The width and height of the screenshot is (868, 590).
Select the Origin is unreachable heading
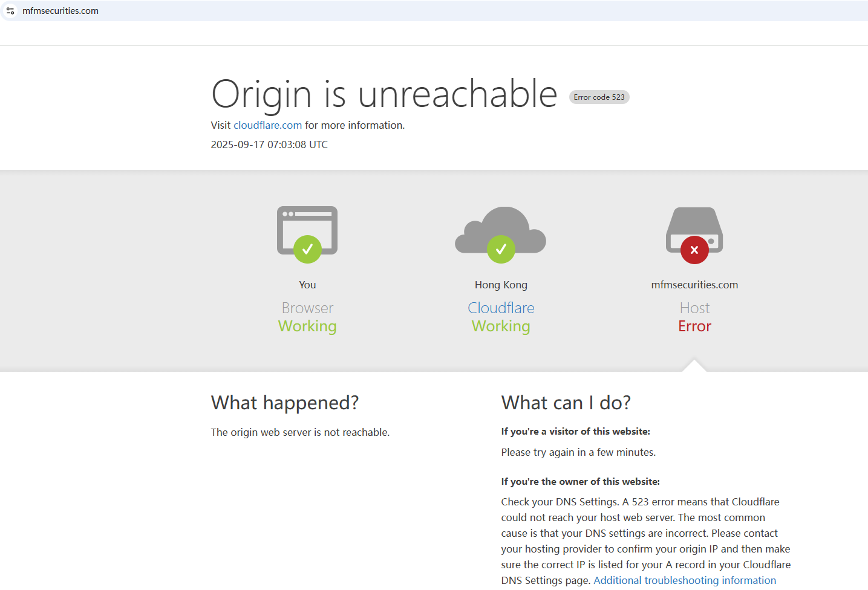pyautogui.click(x=384, y=94)
